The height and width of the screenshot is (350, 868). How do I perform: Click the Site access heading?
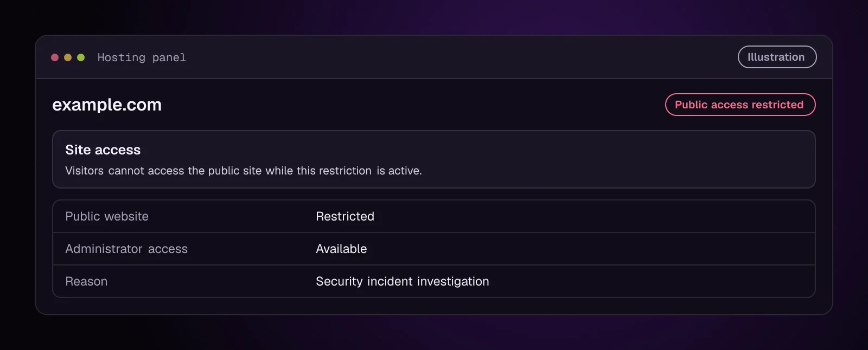[x=103, y=150]
